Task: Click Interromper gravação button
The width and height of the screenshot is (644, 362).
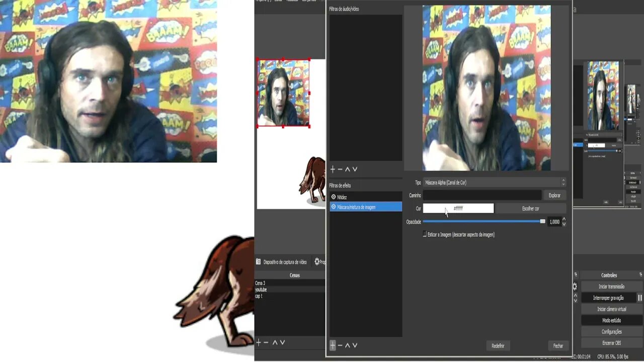Action: pos(608,298)
